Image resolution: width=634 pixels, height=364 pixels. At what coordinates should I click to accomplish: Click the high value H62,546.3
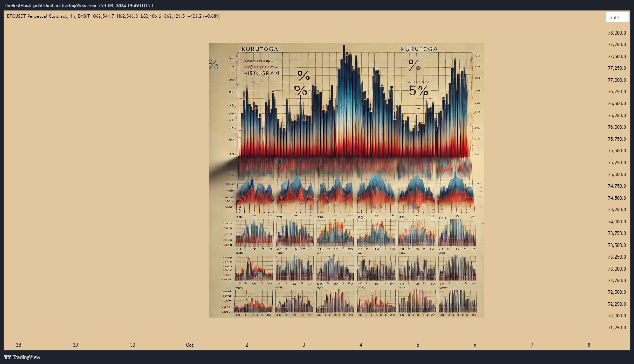(127, 16)
